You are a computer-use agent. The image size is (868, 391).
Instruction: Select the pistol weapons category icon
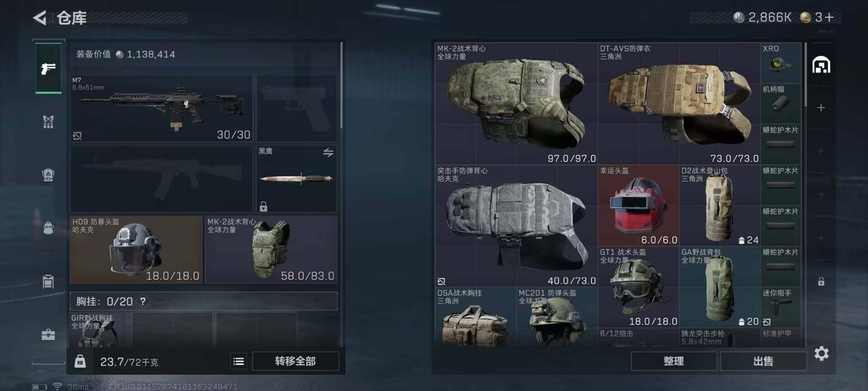click(48, 68)
